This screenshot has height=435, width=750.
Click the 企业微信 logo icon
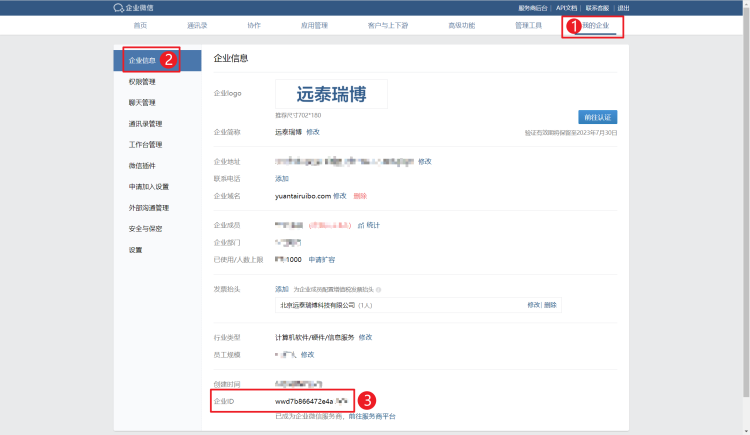point(118,7)
